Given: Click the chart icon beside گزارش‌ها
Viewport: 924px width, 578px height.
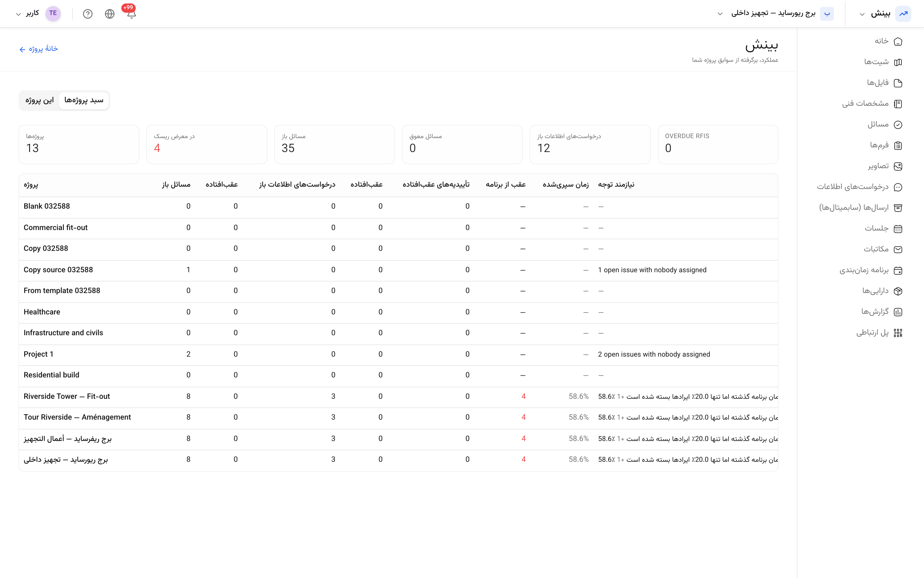Looking at the screenshot, I should 898,312.
